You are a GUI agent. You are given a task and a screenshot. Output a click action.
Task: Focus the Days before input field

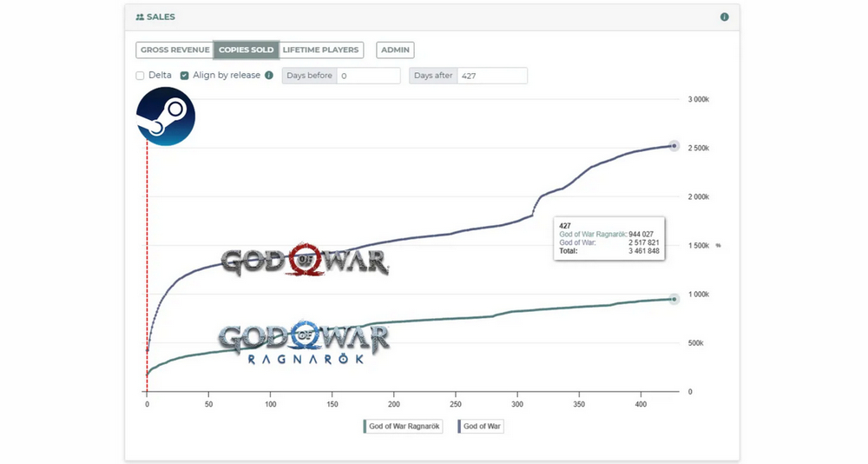coord(368,76)
